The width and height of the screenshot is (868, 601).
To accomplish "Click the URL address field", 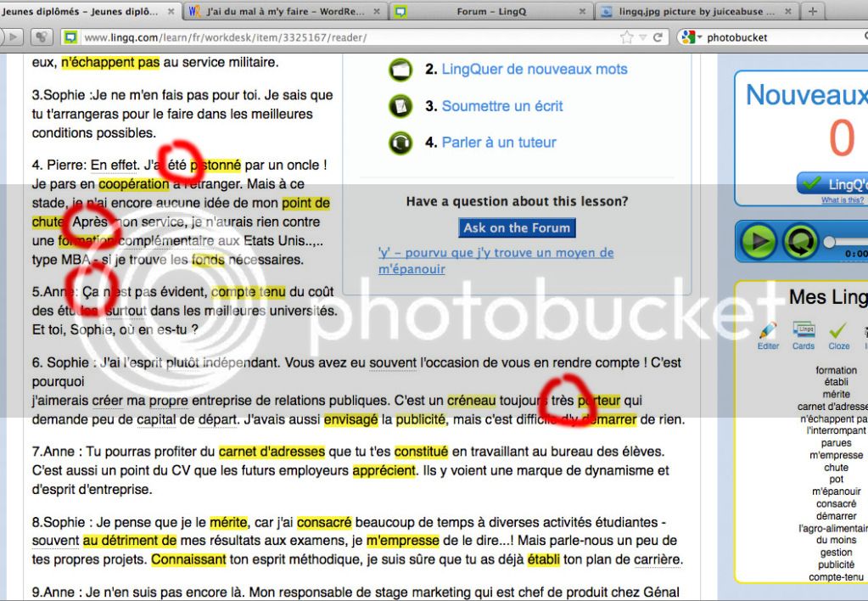I will tap(349, 37).
